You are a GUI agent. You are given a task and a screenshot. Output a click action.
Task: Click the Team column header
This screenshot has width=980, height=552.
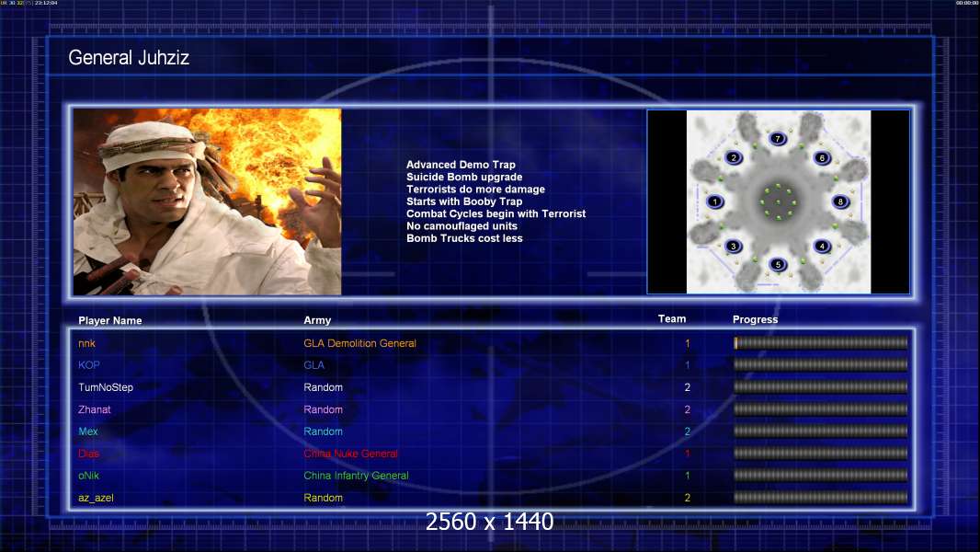point(672,319)
